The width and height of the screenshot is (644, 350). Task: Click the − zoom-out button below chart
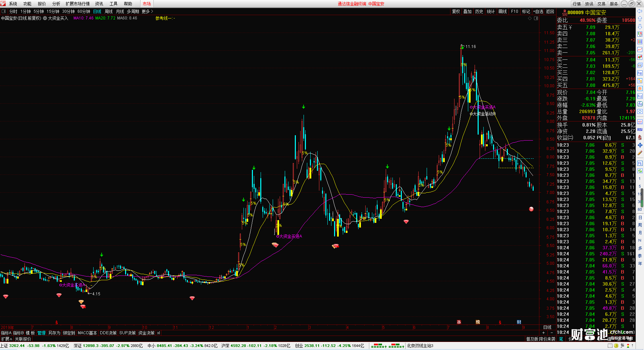(552, 333)
